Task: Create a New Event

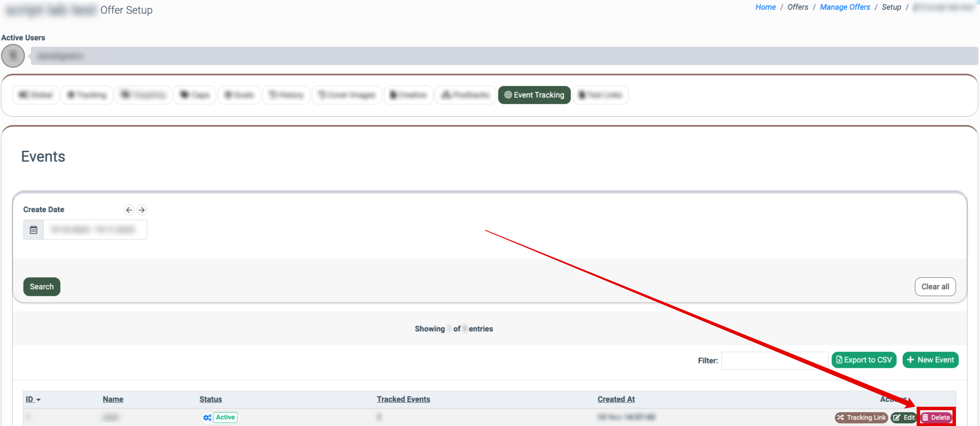Action: click(930, 360)
